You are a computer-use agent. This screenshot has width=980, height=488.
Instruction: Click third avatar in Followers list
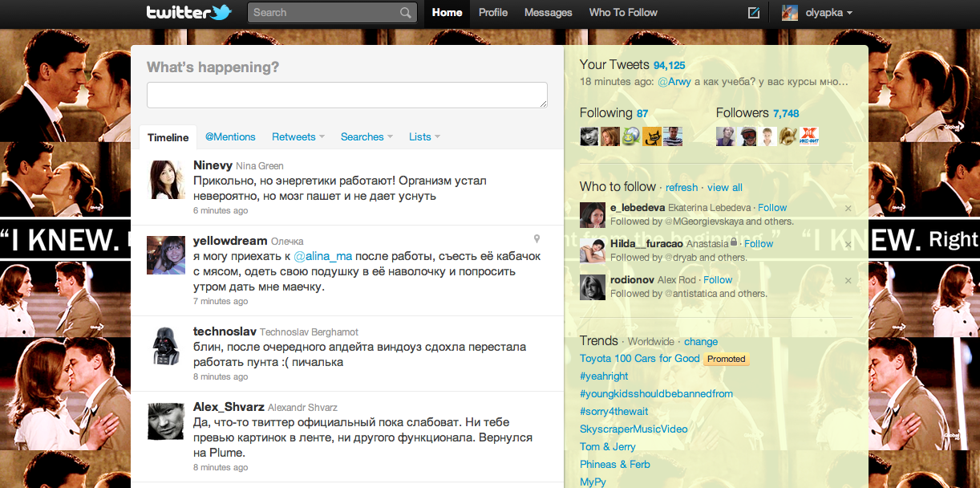[x=767, y=136]
